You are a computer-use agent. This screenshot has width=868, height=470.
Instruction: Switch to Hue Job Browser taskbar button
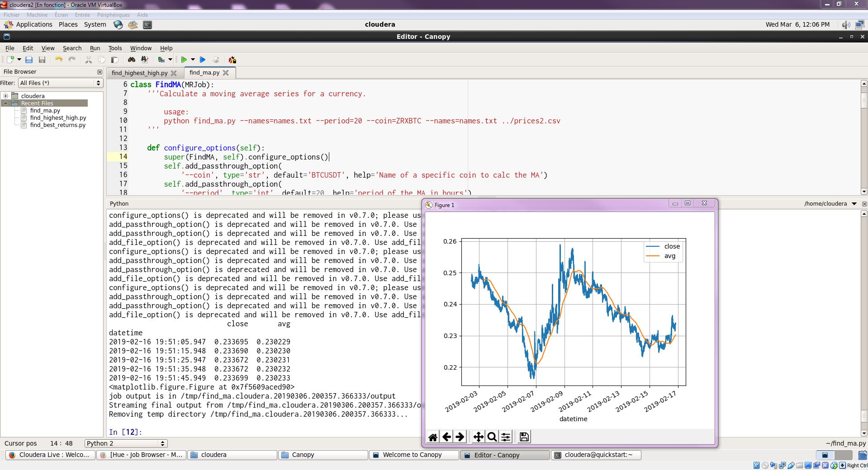click(x=141, y=455)
